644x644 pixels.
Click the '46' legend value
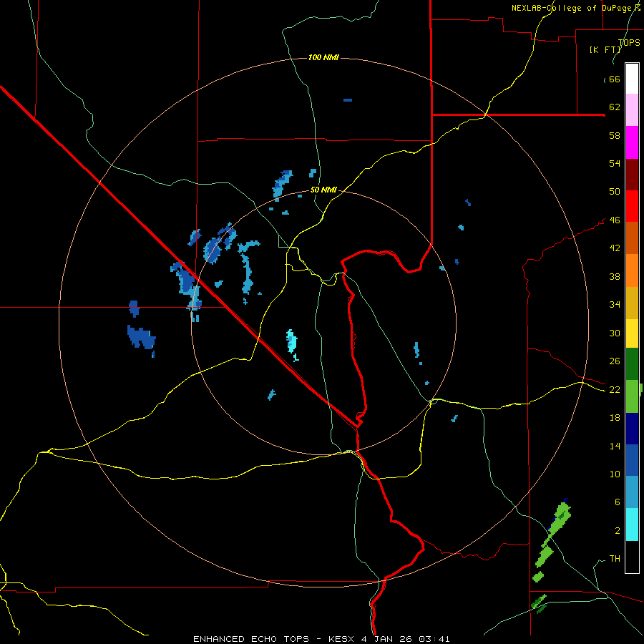pos(615,220)
